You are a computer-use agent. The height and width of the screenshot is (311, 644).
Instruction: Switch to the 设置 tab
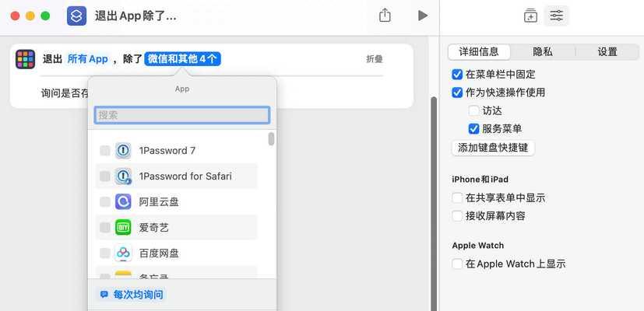[607, 51]
